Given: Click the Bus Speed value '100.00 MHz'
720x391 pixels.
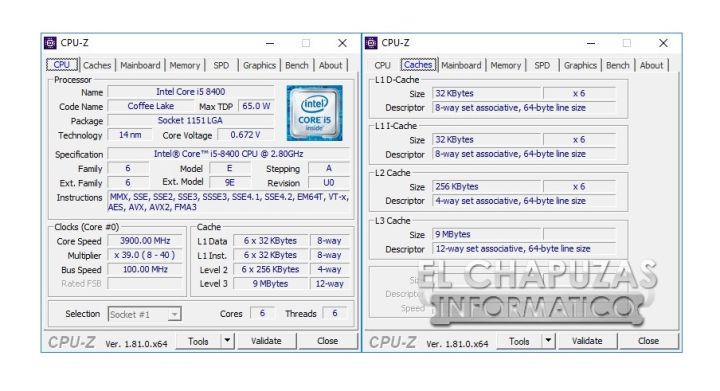Looking at the screenshot, I should pyautogui.click(x=145, y=269).
